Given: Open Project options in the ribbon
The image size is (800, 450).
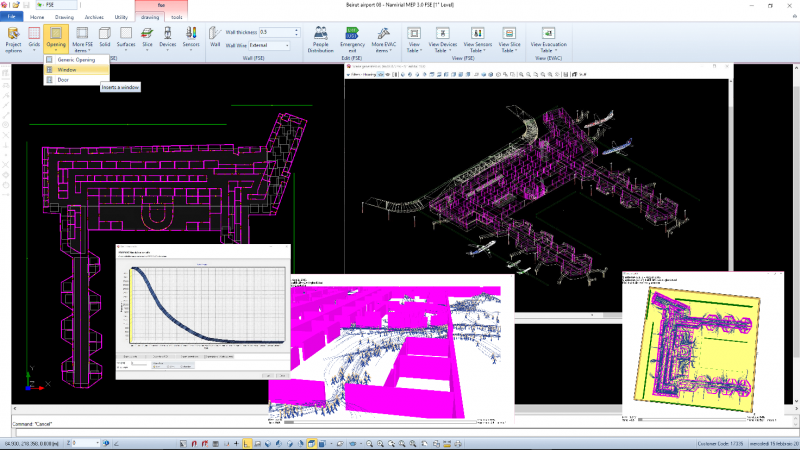Looking at the screenshot, I should tap(13, 40).
